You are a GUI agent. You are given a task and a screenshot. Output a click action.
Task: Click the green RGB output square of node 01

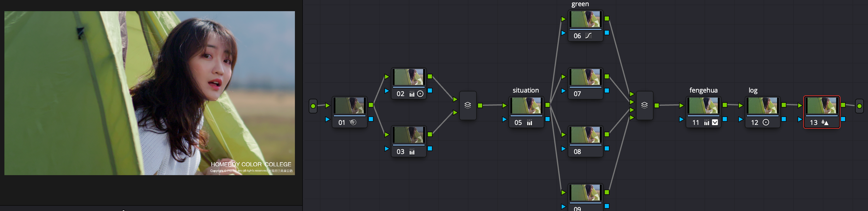(x=371, y=105)
